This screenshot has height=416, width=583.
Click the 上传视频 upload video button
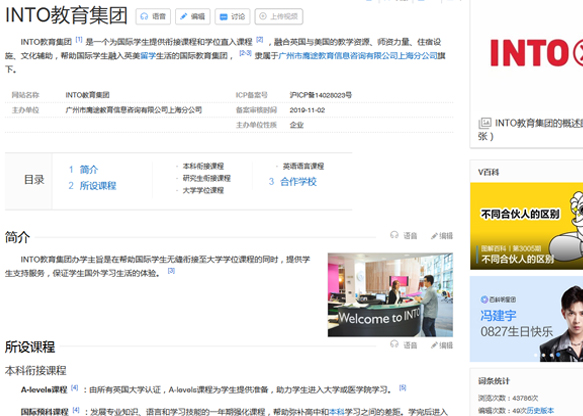point(279,16)
